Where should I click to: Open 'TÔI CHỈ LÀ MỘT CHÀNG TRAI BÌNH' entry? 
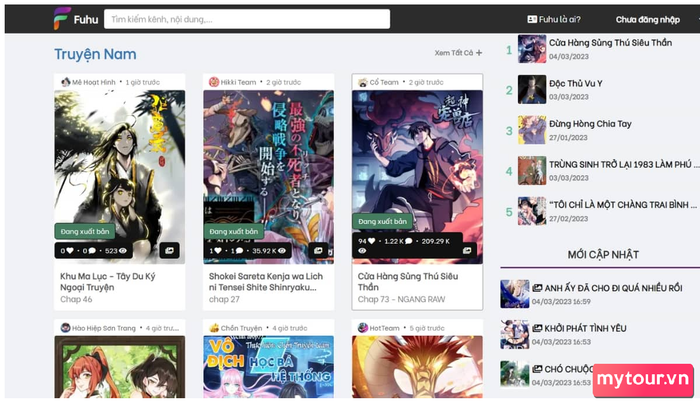point(623,205)
